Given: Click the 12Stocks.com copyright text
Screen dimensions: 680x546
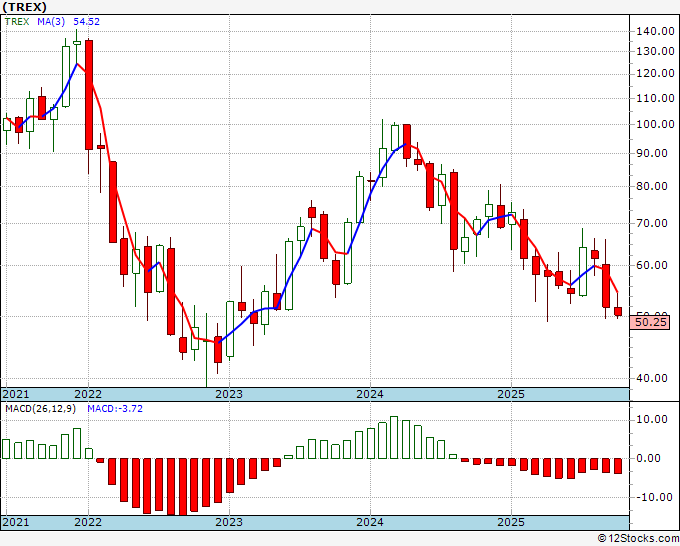Looking at the screenshot, I should point(638,538).
